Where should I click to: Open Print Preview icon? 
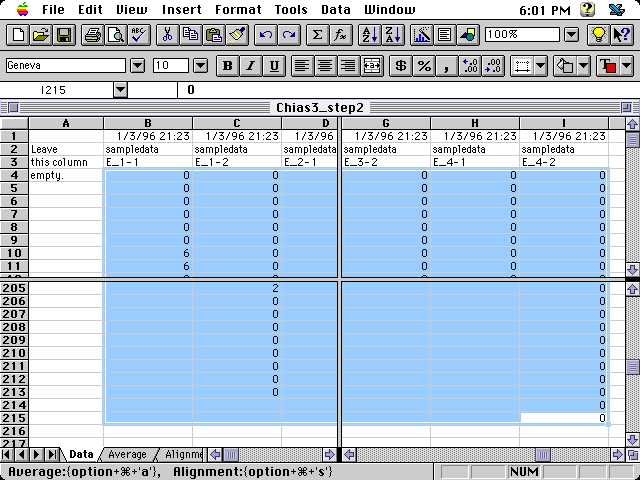[116, 35]
